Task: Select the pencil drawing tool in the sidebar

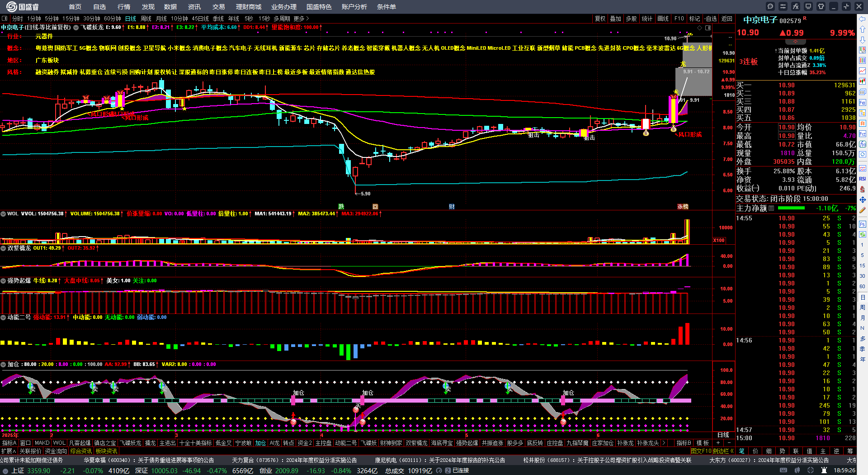Action: point(863,210)
